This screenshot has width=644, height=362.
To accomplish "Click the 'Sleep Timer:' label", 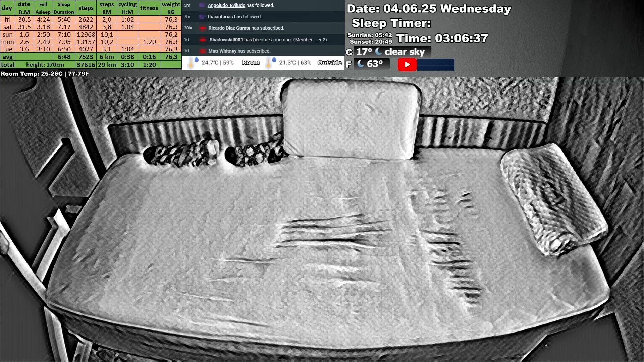I will point(391,23).
